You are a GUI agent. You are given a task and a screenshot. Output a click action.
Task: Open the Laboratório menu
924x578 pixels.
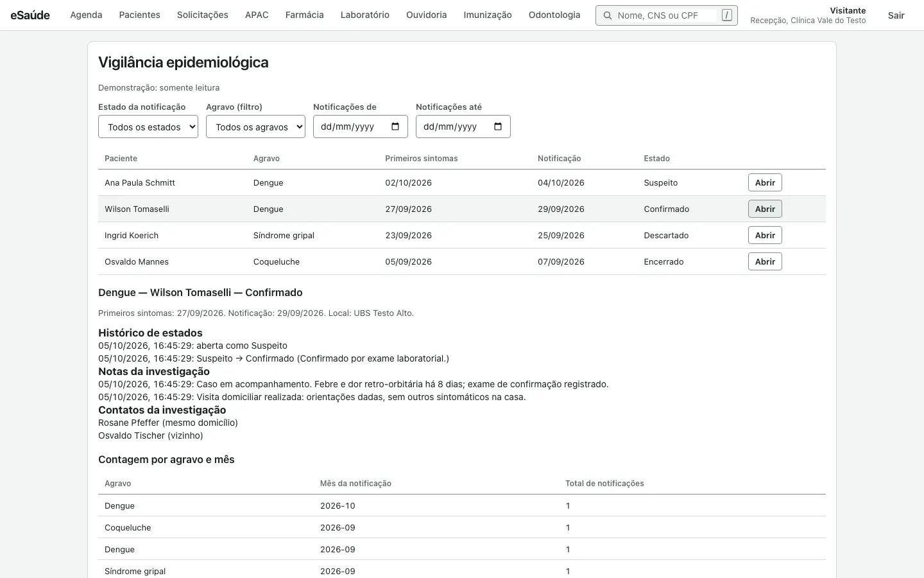coord(364,15)
